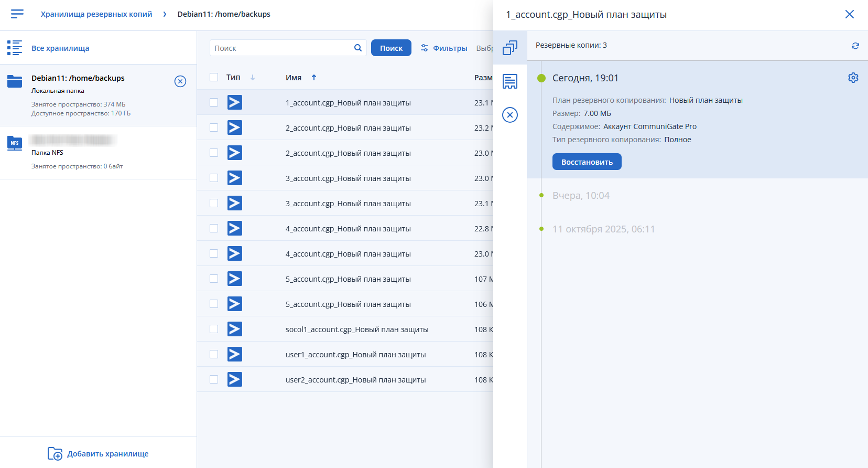The height and width of the screenshot is (468, 868).
Task: Open the hamburger navigation menu
Action: tap(17, 14)
